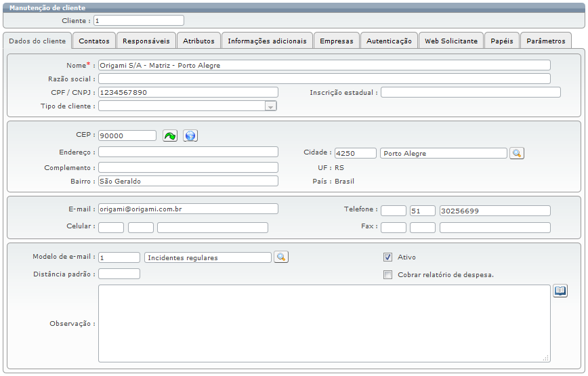Viewport: 588px width, 376px height.
Task: Click the Bairro field São Geraldo
Action: pyautogui.click(x=188, y=181)
